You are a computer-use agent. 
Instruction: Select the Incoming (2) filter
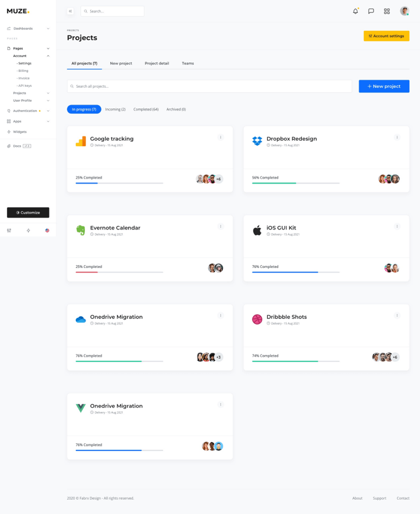click(x=115, y=109)
